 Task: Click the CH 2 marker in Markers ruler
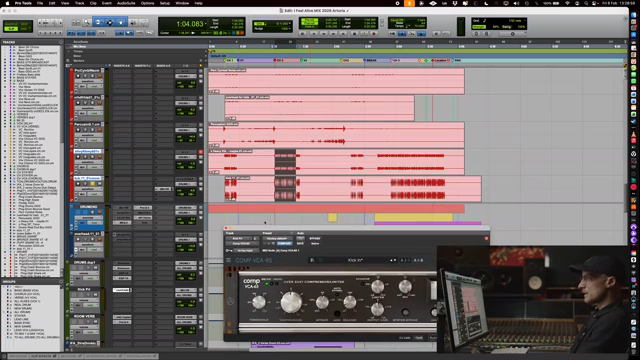[279, 60]
